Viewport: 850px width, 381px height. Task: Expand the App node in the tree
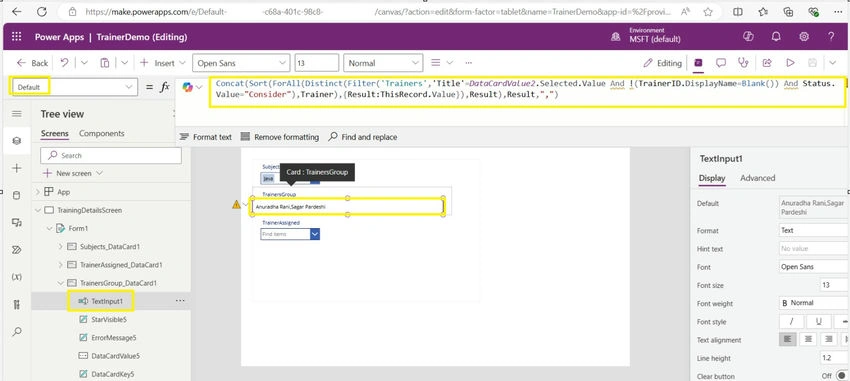pyautogui.click(x=38, y=192)
